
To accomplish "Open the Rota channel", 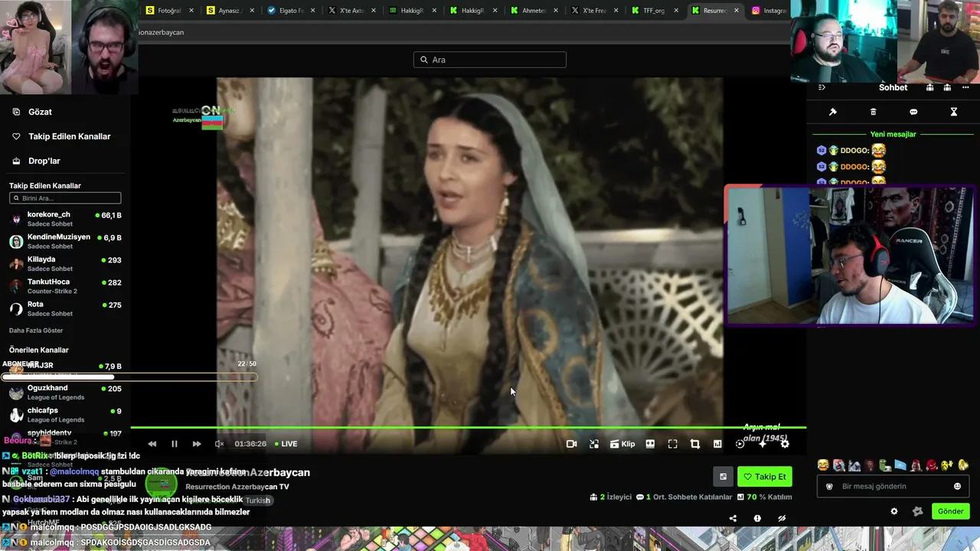I will pos(65,308).
